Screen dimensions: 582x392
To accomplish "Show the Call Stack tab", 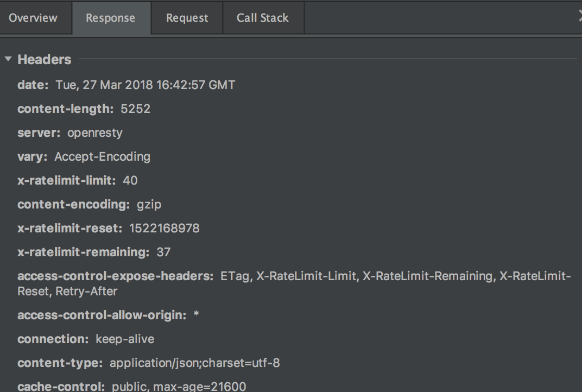I will (262, 18).
